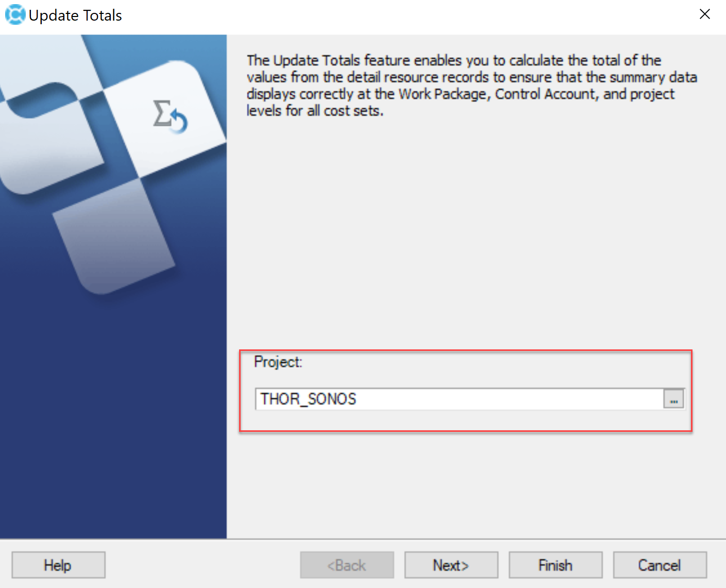Click the Project text field

point(459,399)
